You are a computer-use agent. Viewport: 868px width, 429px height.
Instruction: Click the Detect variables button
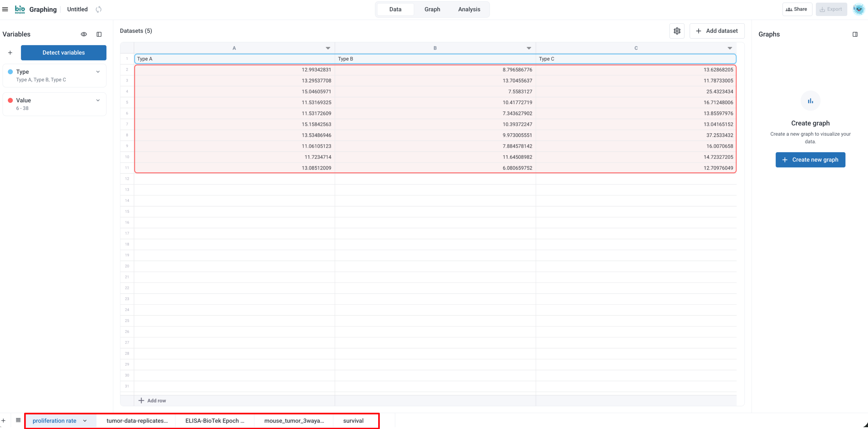pos(64,53)
